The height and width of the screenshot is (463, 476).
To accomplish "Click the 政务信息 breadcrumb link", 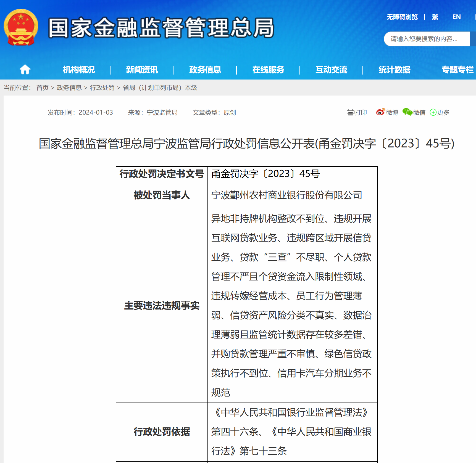I will [69, 88].
